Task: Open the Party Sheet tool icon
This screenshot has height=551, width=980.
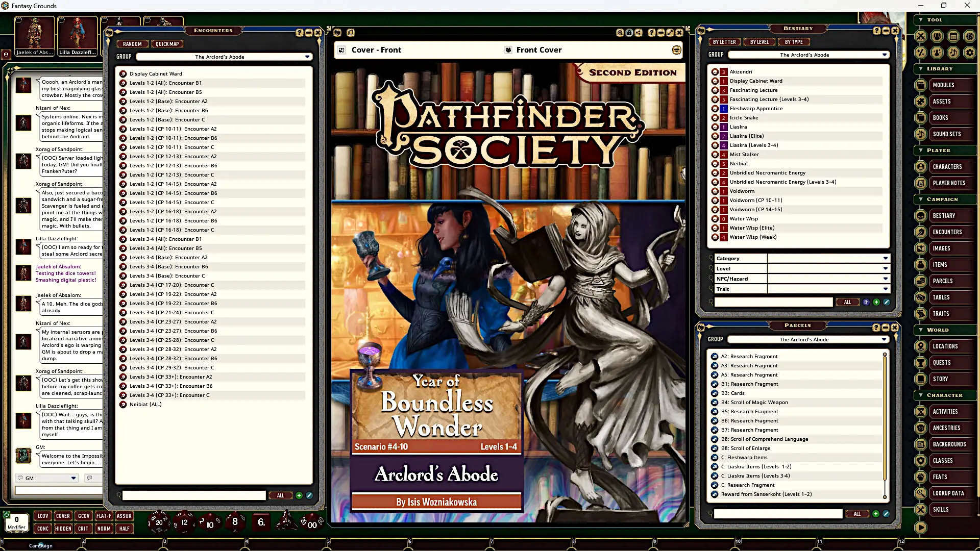Action: click(x=937, y=36)
